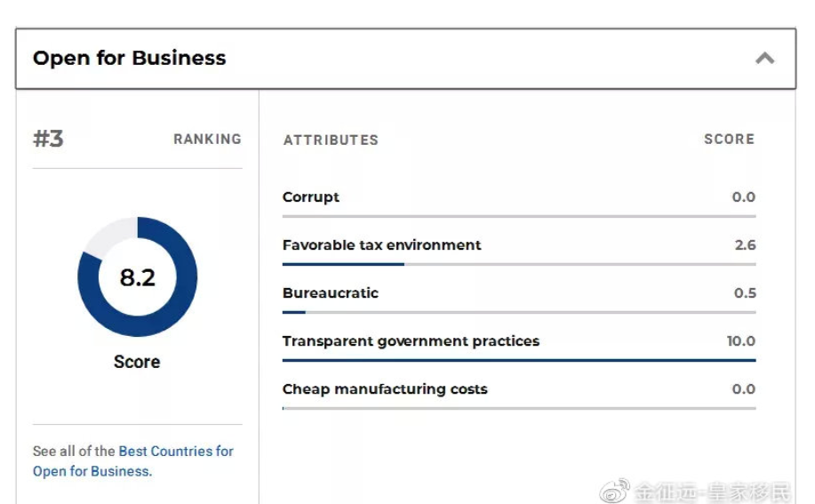The image size is (815, 504).
Task: Click the Bureaucratic score bar
Action: coord(519,312)
